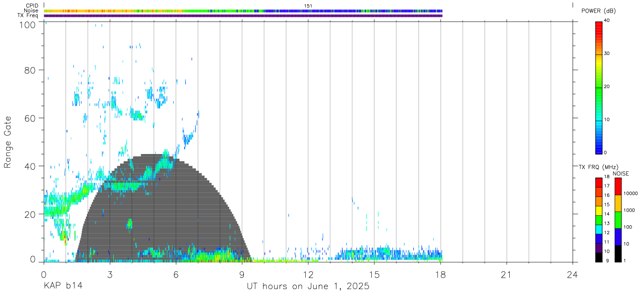Click the KAP b14 radar beam label
This screenshot has height=297, width=644.
point(63,286)
